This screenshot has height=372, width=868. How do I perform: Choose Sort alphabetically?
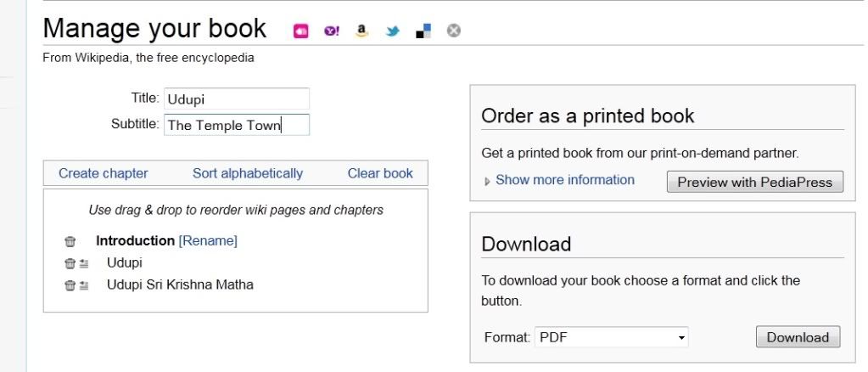click(x=247, y=173)
